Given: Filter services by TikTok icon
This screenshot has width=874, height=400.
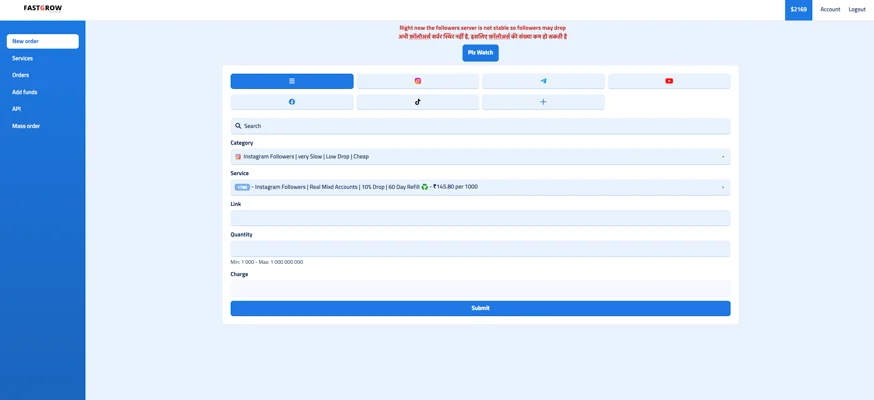Looking at the screenshot, I should pos(418,102).
